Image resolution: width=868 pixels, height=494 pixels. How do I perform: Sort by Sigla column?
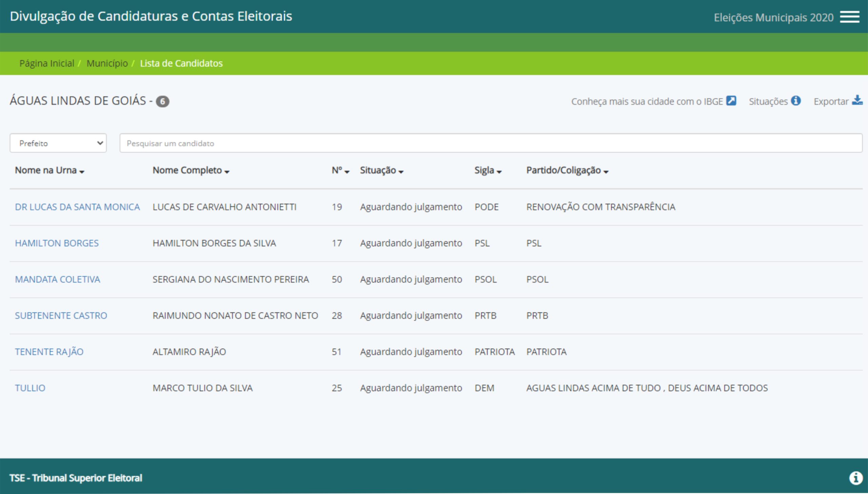488,170
